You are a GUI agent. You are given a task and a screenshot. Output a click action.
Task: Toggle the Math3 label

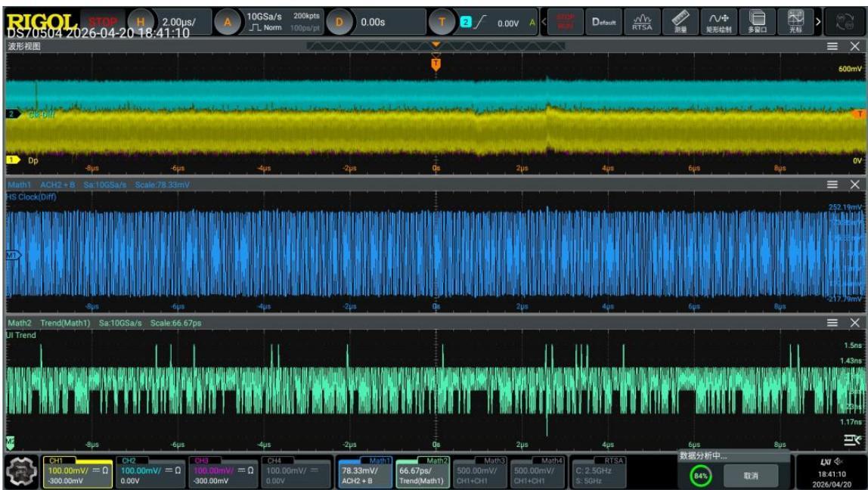[x=480, y=473]
